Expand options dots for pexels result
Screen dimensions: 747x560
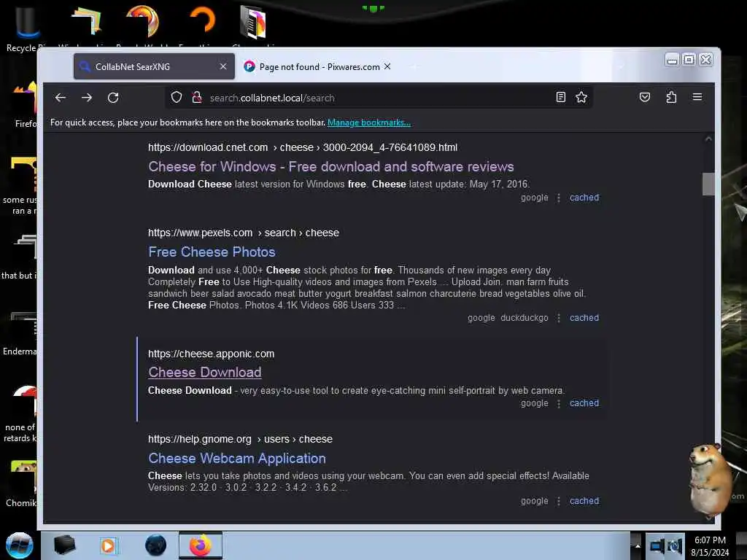[x=559, y=318]
